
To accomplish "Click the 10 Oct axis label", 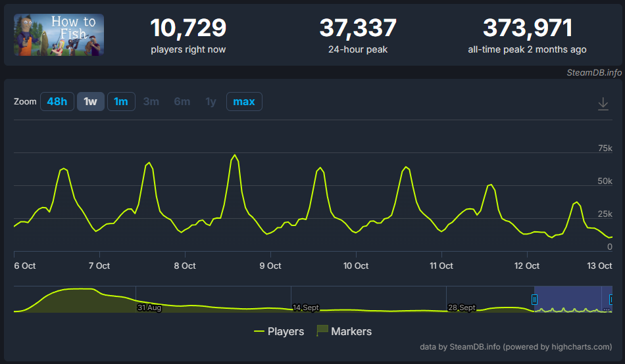I will [x=356, y=265].
